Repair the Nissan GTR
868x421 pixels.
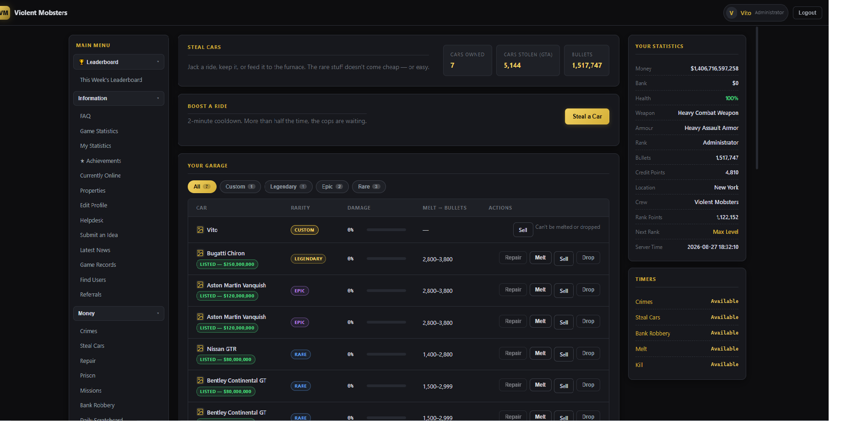click(513, 353)
